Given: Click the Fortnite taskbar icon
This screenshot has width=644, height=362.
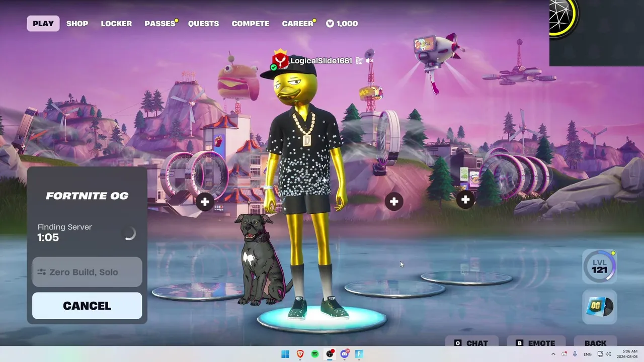Looking at the screenshot, I should (x=359, y=354).
